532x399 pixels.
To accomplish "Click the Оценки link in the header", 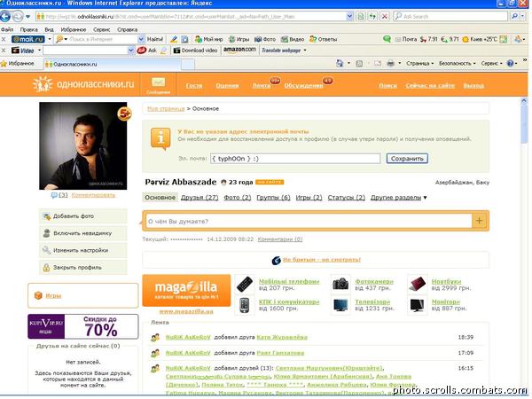I will click(227, 85).
